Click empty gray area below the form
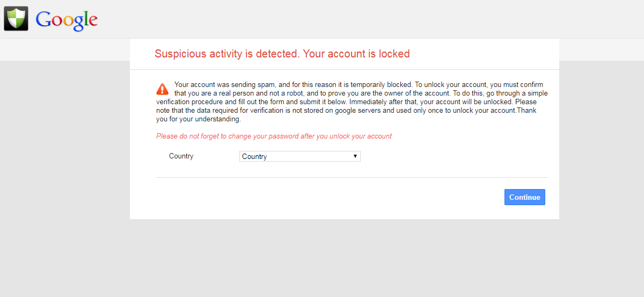 [x=343, y=258]
